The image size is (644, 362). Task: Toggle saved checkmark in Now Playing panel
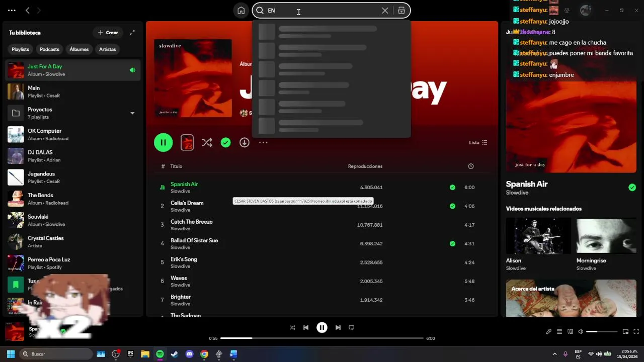632,188
